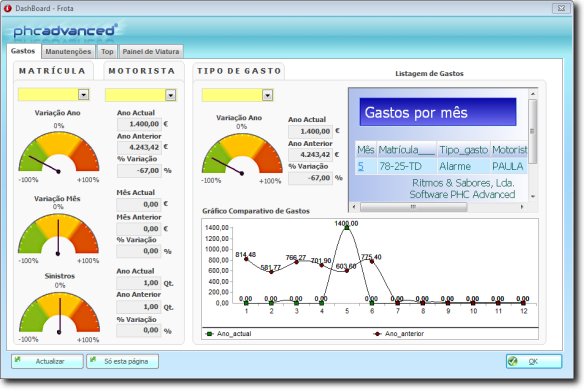
Task: Click the Tipo de Gasto Variação Ano gauge
Action: [242, 154]
